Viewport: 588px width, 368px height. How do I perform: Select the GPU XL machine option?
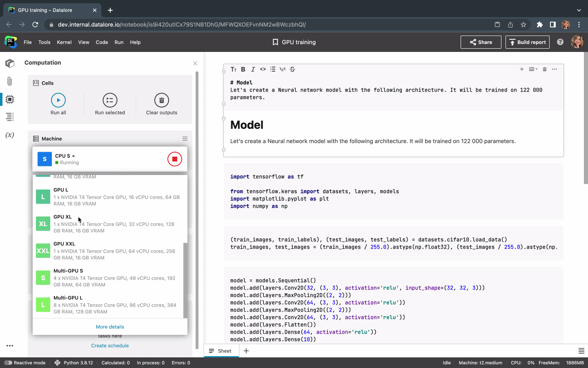coord(109,224)
